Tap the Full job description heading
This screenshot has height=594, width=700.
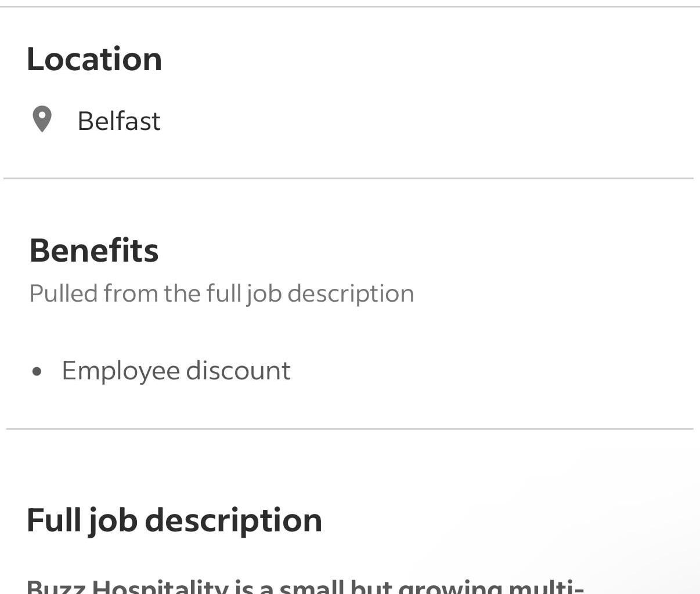pos(174,520)
